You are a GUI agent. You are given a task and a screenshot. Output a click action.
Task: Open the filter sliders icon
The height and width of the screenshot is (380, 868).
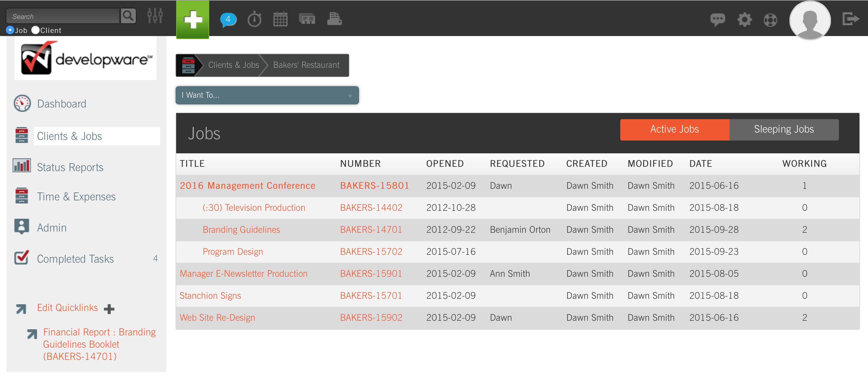pyautogui.click(x=155, y=16)
